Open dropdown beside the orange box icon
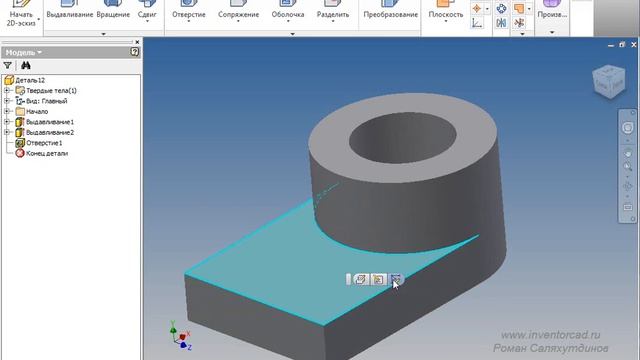Image resolution: width=640 pixels, height=360 pixels. 529,9
